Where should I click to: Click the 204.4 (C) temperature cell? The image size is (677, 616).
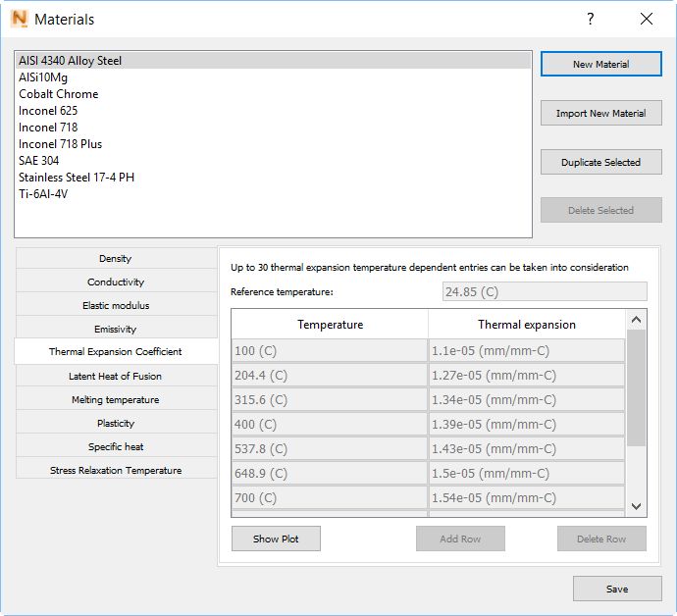[x=330, y=375]
